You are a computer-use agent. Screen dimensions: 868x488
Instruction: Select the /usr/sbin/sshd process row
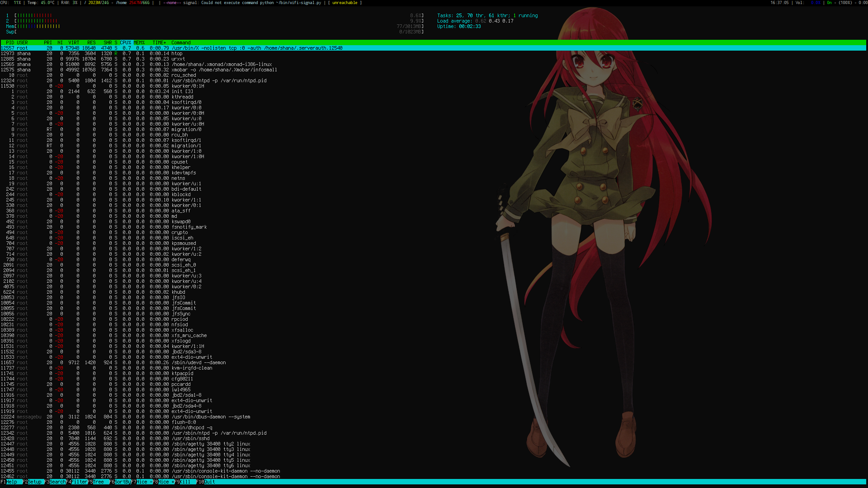433,438
